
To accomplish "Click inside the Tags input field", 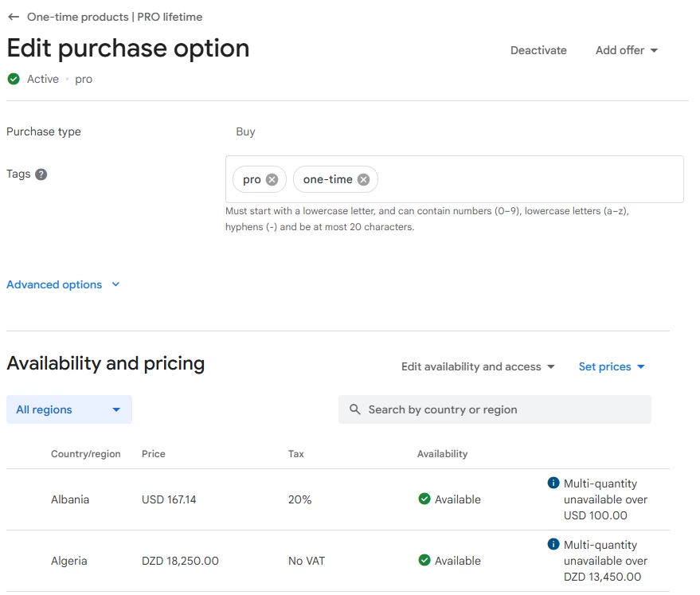I will tap(526, 179).
